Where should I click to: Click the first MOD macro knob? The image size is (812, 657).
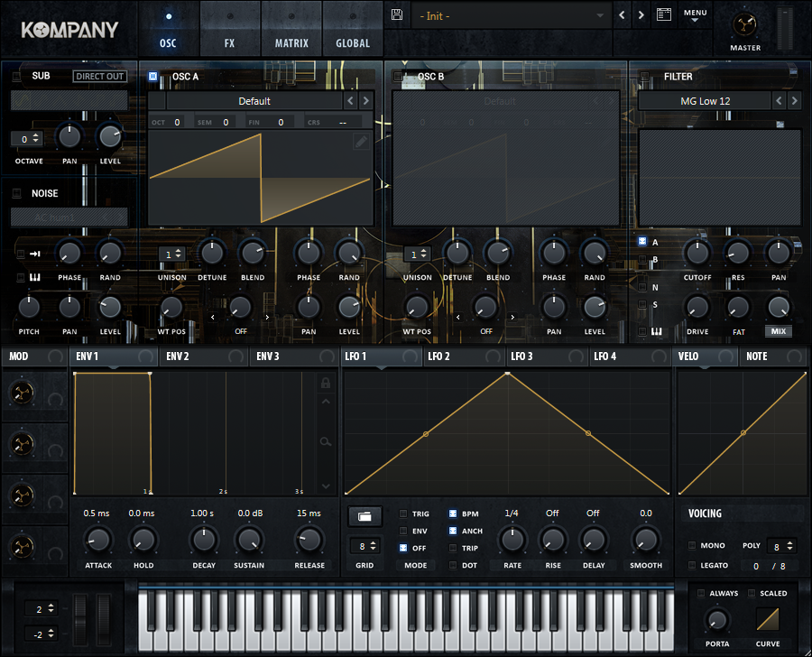(x=22, y=393)
